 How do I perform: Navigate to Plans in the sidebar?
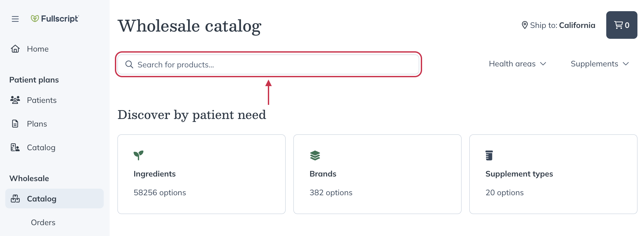(x=37, y=124)
